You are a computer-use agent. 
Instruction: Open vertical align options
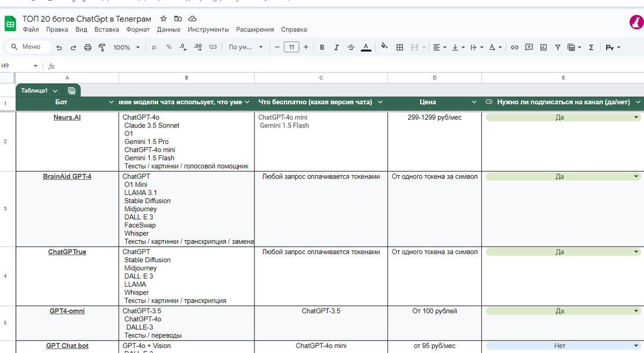click(458, 47)
